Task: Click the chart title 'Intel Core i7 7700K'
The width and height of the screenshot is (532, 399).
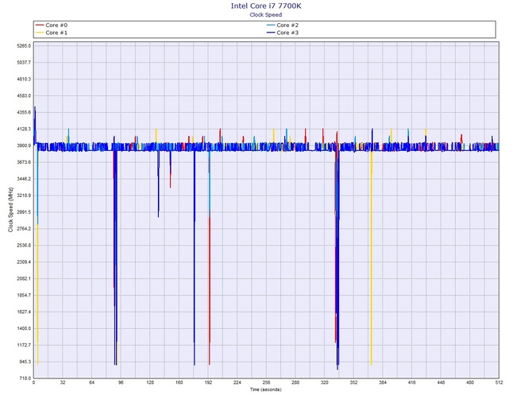Action: tap(266, 6)
